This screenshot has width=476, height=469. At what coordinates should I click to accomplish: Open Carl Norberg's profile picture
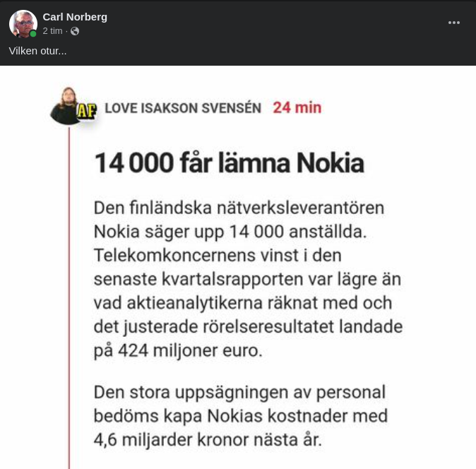(23, 24)
